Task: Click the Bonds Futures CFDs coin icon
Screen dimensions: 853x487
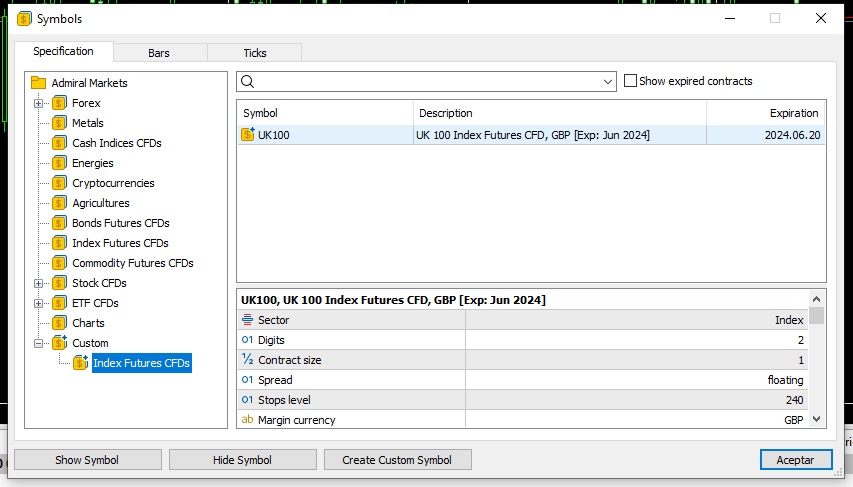Action: 59,223
